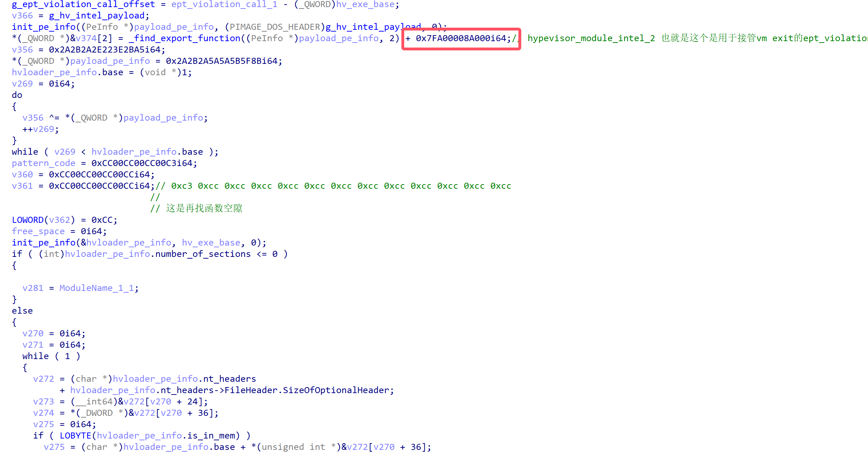Click hvloader_pe_info.nt_headers in v272 assignment
Image resolution: width=868 pixels, height=452 pixels.
184,379
